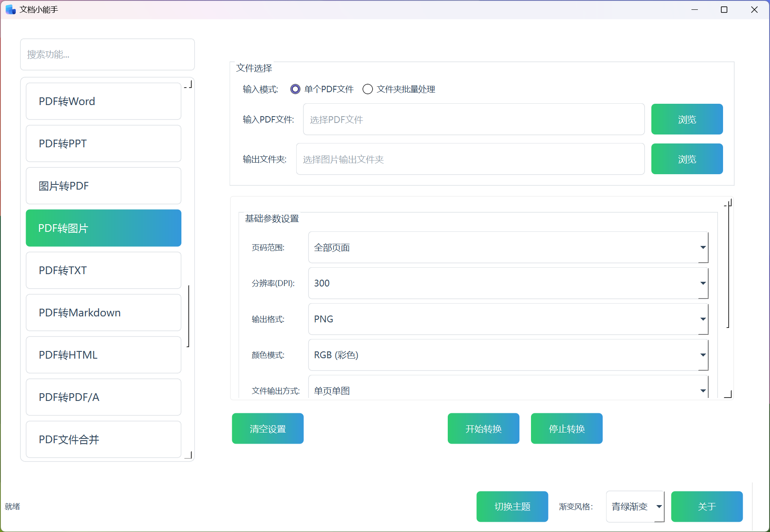Select PDF转Markdown in the sidebar
The width and height of the screenshot is (770, 532).
[104, 313]
